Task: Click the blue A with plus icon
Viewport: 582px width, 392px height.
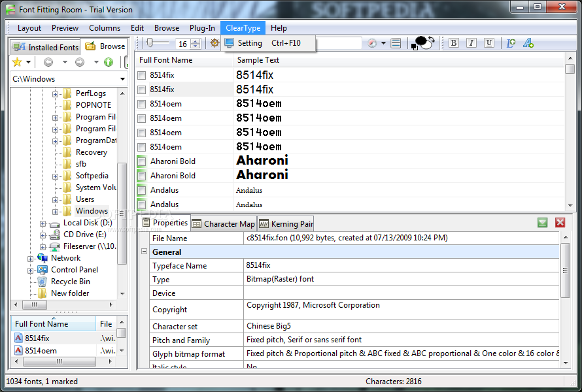Action: (x=528, y=43)
